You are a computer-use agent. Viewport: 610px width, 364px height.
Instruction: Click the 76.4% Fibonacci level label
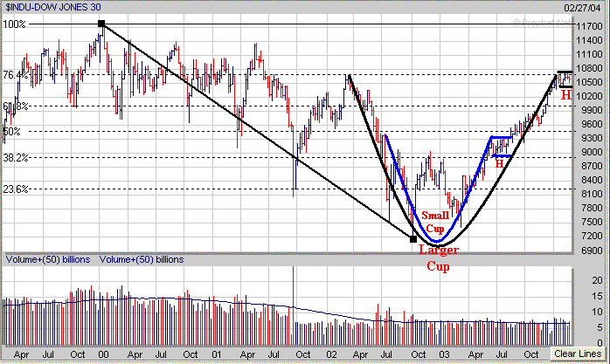(15, 74)
